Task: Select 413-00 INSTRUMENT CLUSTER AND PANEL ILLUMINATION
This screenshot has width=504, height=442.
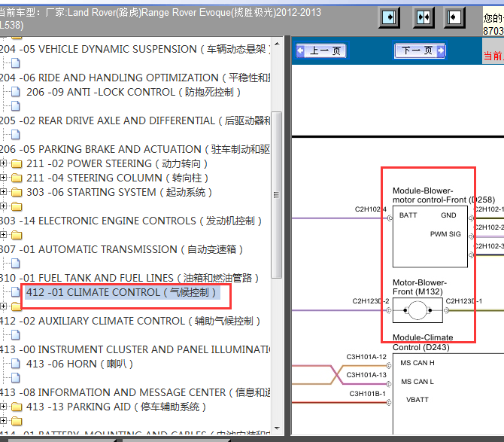Action: click(x=135, y=349)
